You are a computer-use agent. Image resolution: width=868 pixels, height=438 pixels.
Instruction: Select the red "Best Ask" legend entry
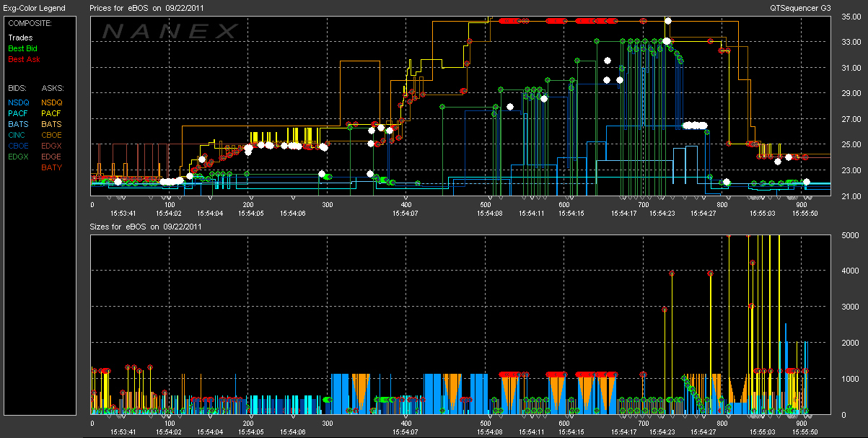pos(24,59)
